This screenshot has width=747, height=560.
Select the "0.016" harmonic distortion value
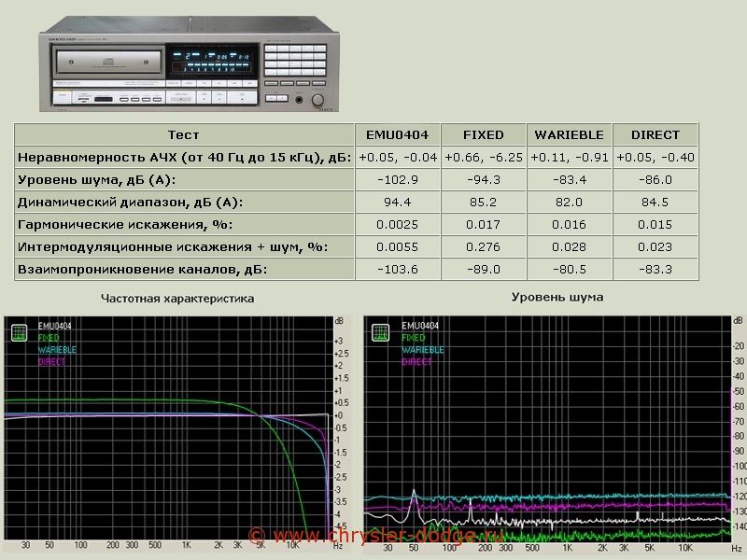click(570, 224)
